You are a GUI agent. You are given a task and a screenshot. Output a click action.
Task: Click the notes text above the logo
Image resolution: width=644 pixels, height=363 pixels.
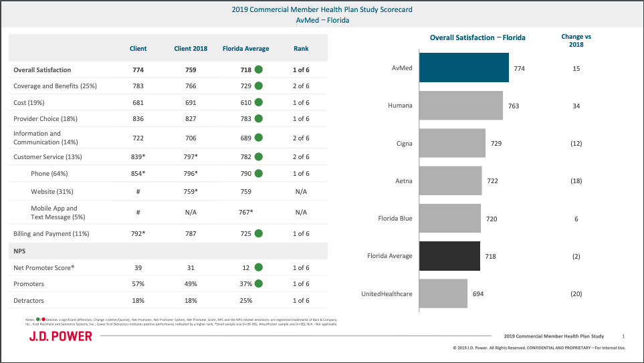[181, 322]
